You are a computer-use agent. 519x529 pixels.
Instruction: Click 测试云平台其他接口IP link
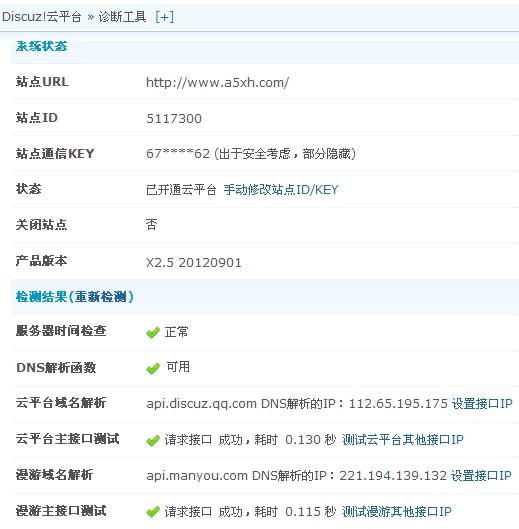coord(403,440)
